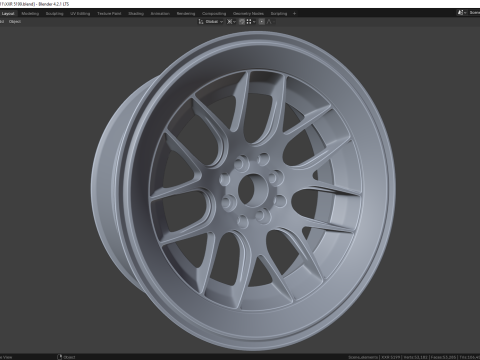Open the Animation workspace tab
480x360 pixels.
[x=160, y=13]
